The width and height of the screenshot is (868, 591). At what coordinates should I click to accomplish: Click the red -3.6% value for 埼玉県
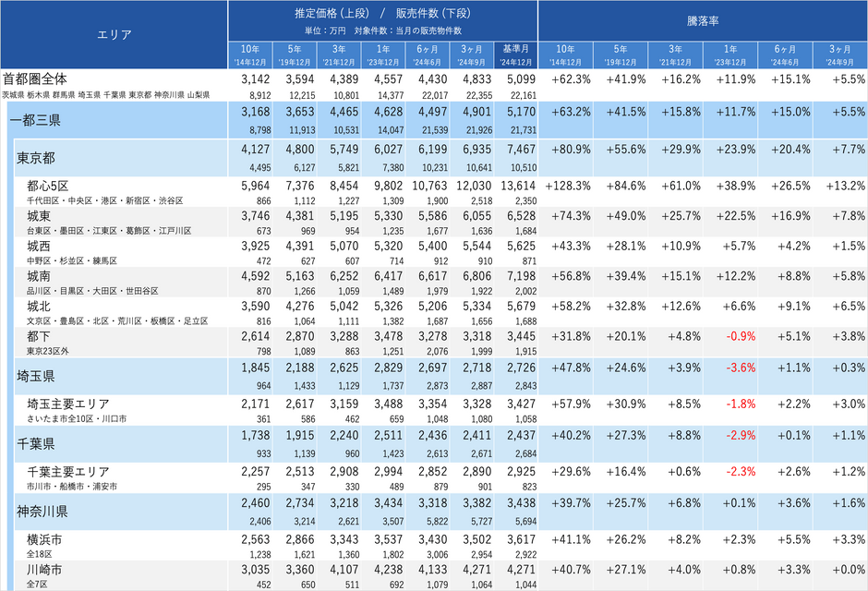741,368
